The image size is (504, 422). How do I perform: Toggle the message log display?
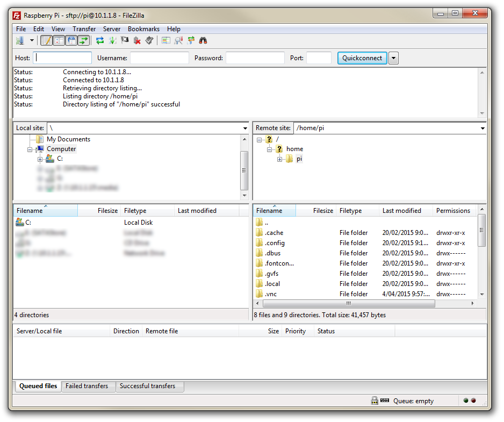46,40
